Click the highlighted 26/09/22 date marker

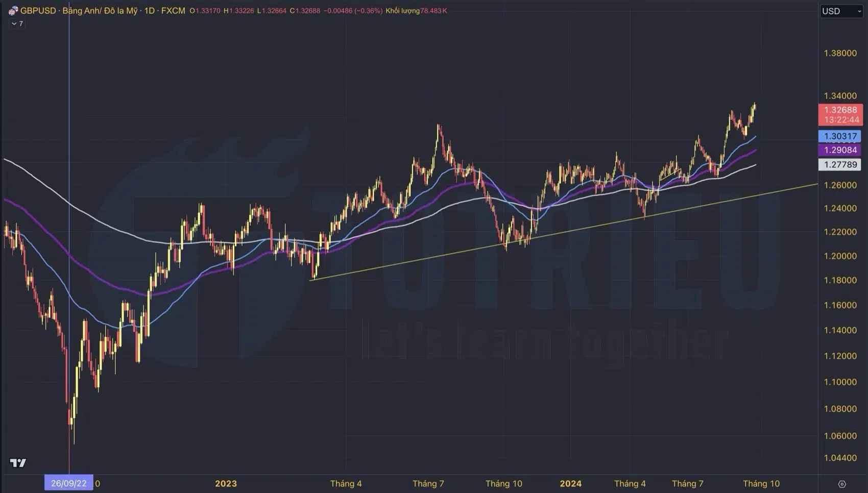point(69,482)
